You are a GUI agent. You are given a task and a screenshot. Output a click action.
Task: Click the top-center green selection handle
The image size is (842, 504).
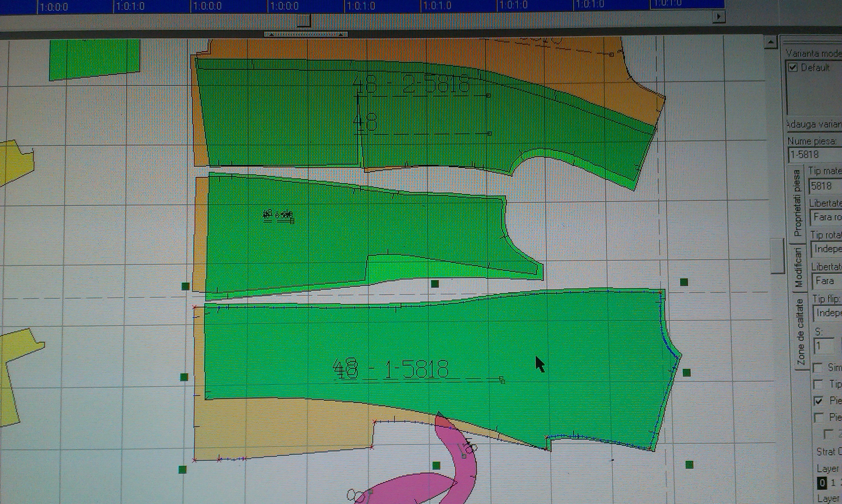(435, 283)
